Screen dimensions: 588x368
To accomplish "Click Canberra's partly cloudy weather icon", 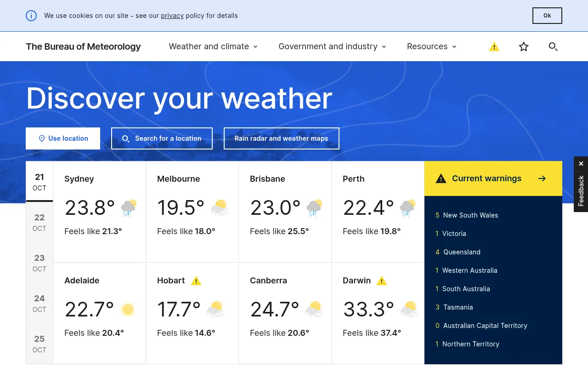I will tap(314, 310).
